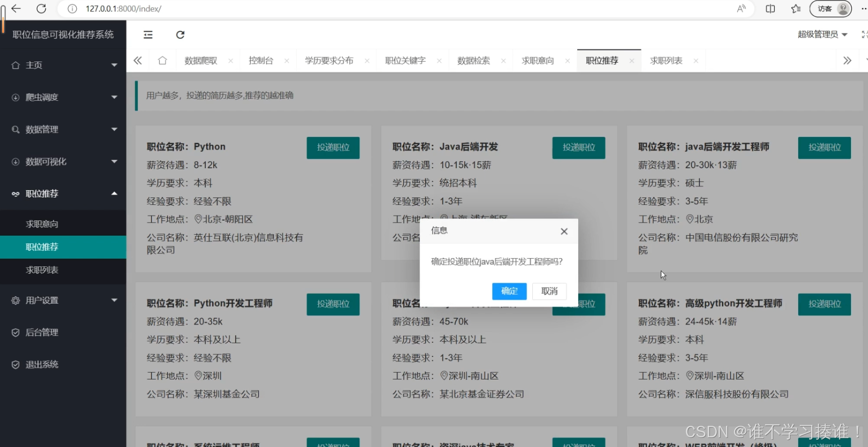868x447 pixels.
Task: Click the 某深圳基金公司 company name
Action: click(x=227, y=394)
